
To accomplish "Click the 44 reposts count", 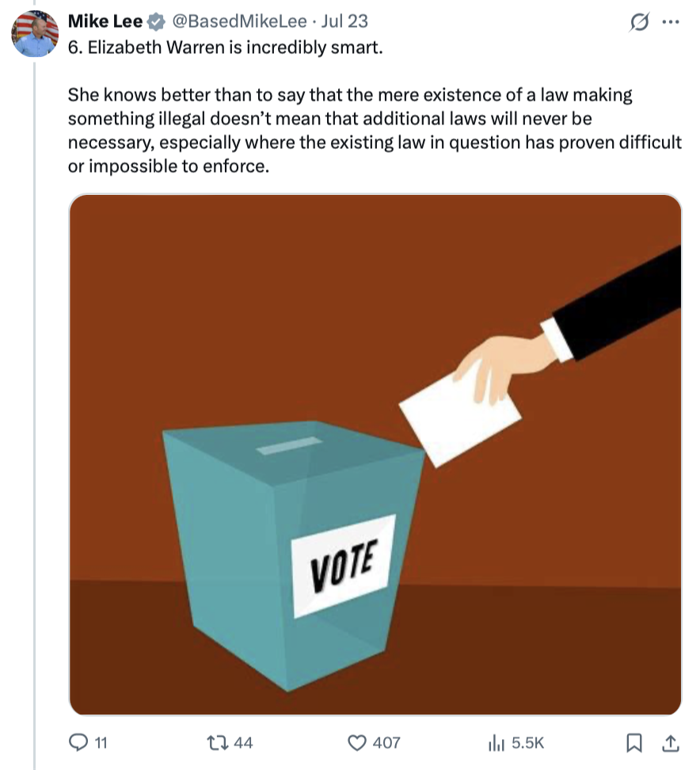I will click(243, 743).
